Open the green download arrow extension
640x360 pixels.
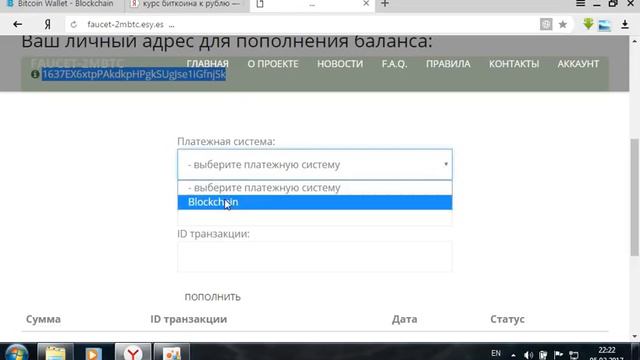pyautogui.click(x=588, y=24)
